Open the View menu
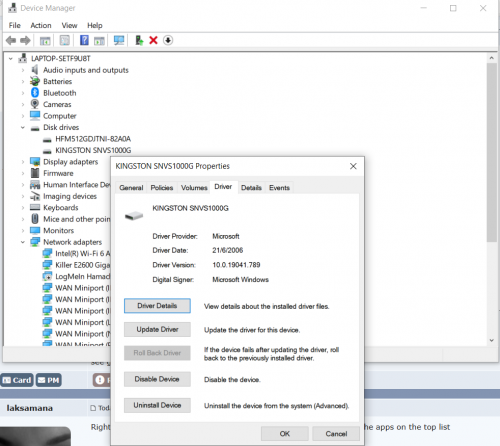500x446 pixels. coord(69,25)
